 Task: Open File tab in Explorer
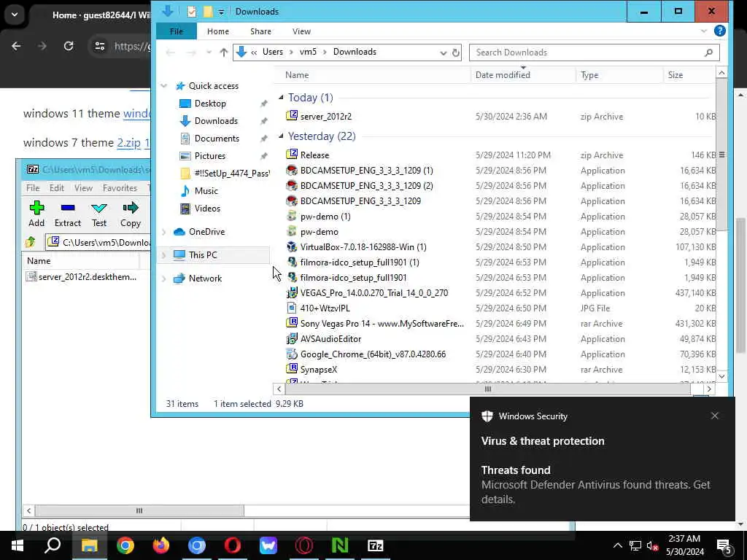[177, 31]
